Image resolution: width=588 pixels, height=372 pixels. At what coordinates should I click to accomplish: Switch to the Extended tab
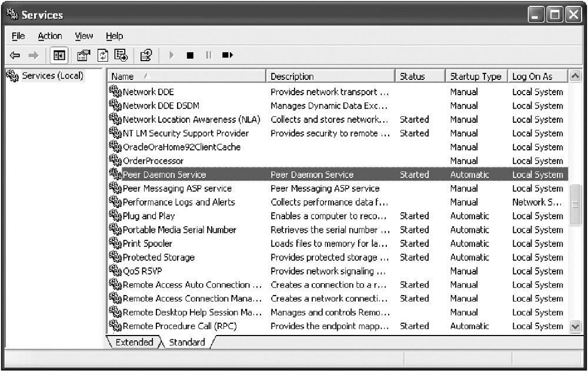point(134,342)
